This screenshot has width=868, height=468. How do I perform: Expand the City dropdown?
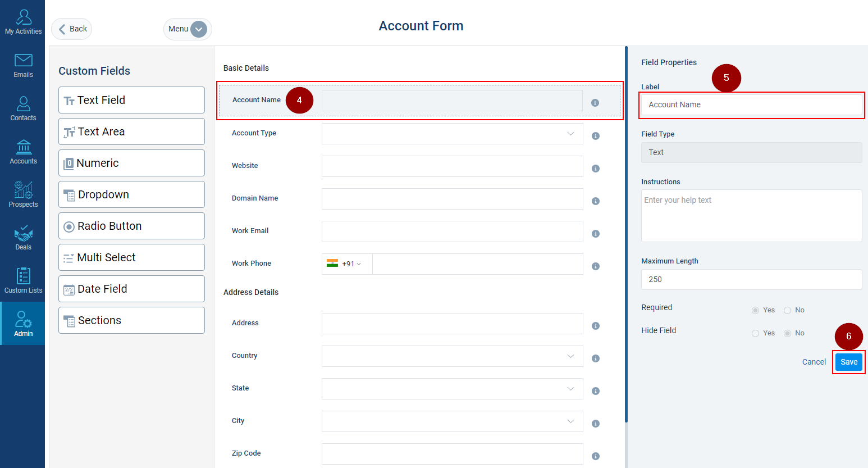[452, 421]
